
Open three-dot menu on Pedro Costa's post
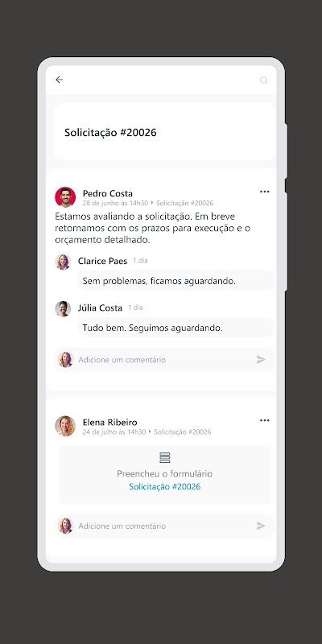[x=265, y=192]
